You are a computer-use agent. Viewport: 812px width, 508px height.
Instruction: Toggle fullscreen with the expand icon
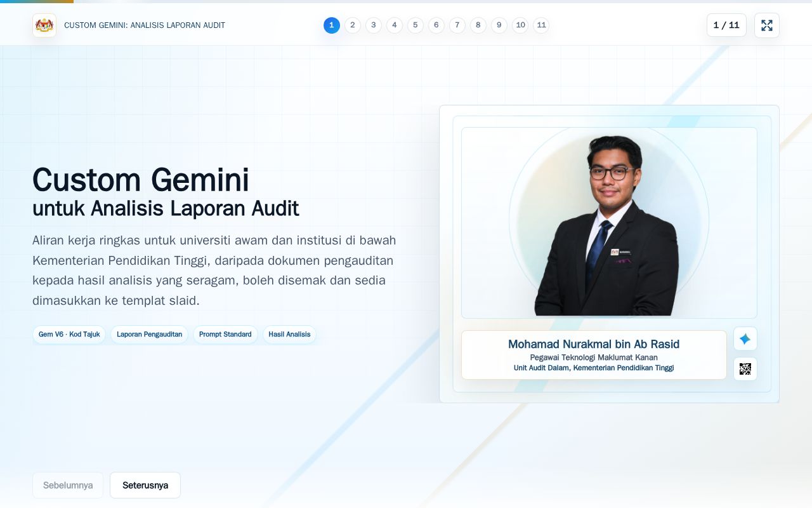767,25
